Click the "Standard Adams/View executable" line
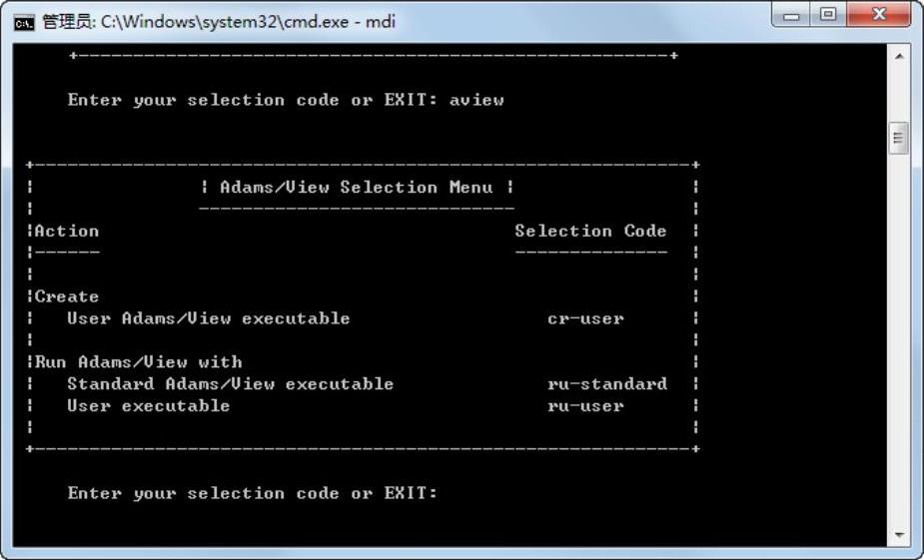This screenshot has width=924, height=560. 230,384
